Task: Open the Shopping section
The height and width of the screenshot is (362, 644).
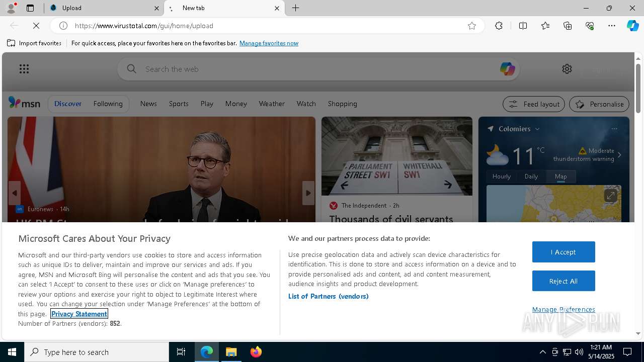Action: click(343, 104)
